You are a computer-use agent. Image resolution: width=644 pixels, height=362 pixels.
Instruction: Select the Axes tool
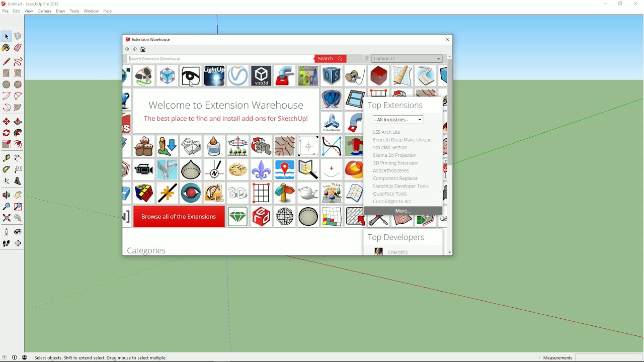click(7, 181)
